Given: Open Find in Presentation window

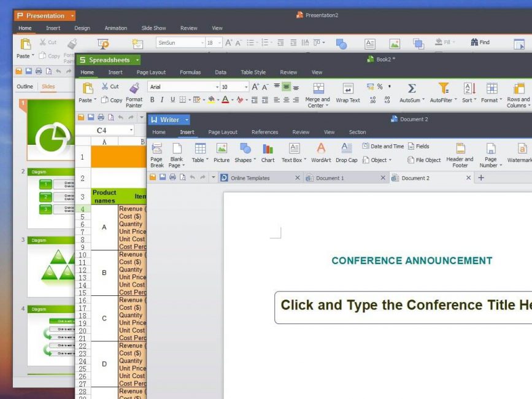Looking at the screenshot, I should (x=480, y=42).
